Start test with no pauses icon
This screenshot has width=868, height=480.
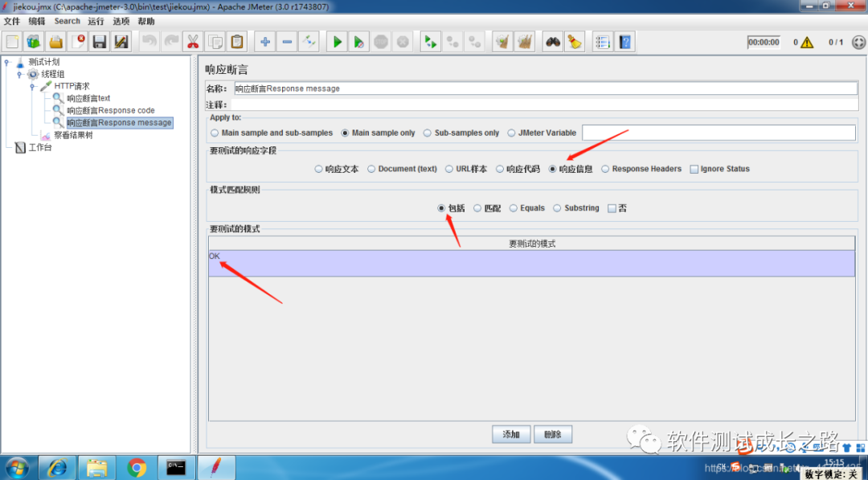click(x=358, y=42)
